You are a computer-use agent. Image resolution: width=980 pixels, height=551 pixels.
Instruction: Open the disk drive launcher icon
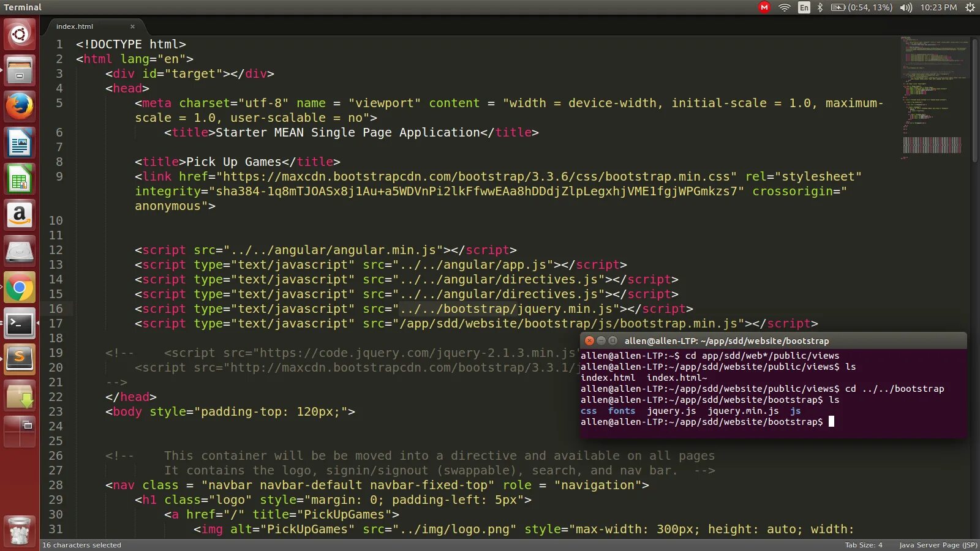(20, 251)
